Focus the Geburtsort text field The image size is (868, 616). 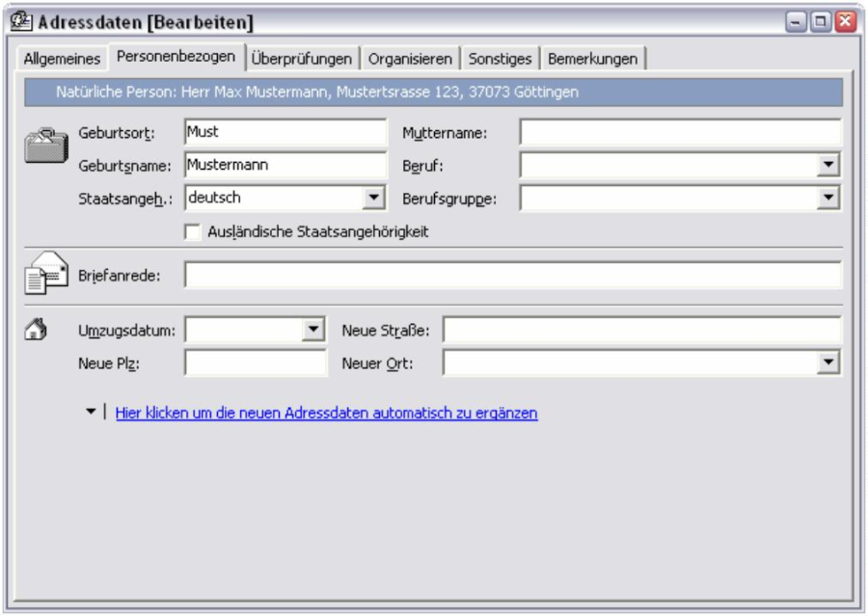click(x=284, y=133)
